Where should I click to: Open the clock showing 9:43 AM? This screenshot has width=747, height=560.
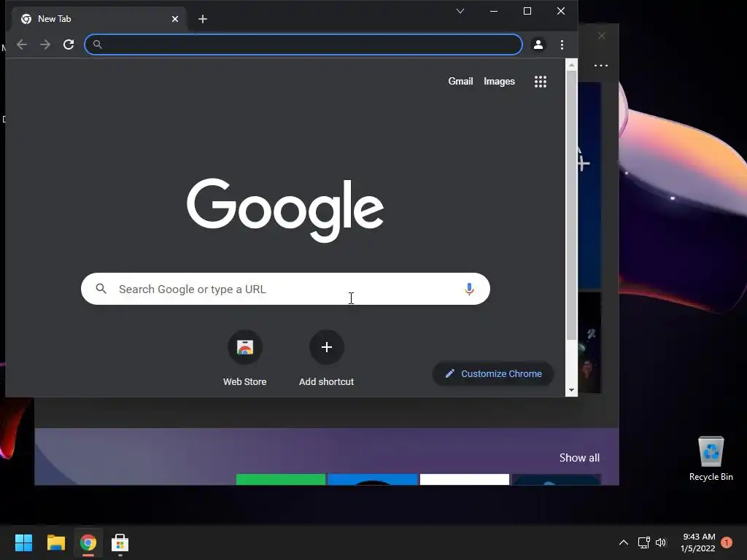point(698,542)
